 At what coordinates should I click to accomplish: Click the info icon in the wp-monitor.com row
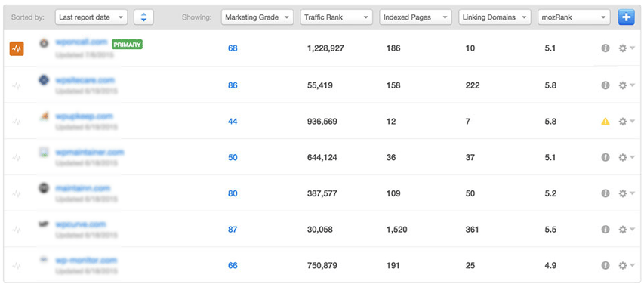(605, 266)
